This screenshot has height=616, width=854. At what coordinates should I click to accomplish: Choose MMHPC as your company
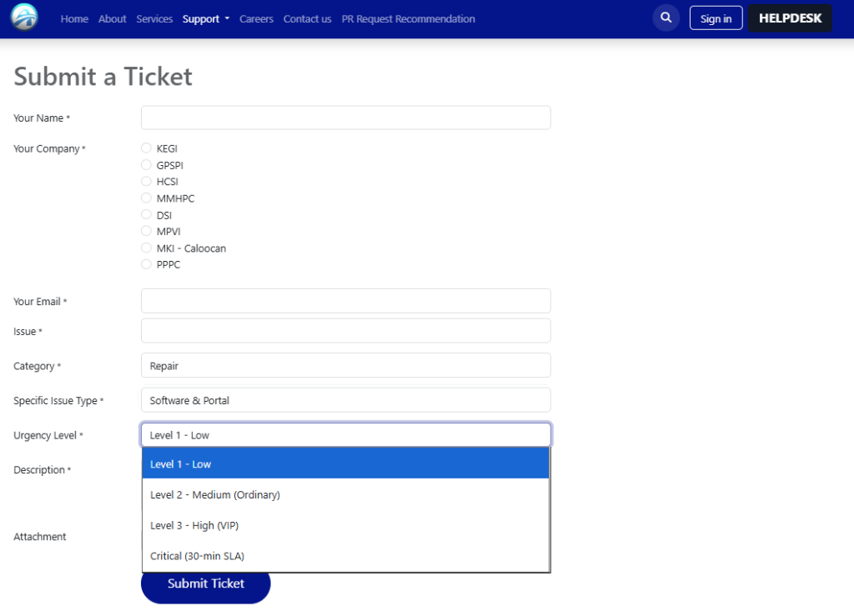click(x=146, y=198)
